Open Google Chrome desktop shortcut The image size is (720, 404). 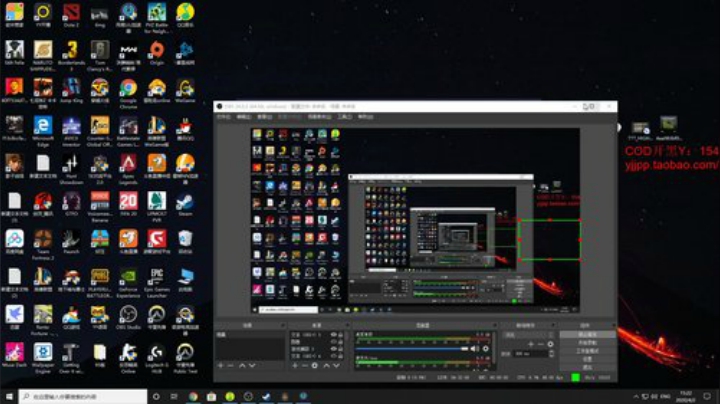click(128, 94)
